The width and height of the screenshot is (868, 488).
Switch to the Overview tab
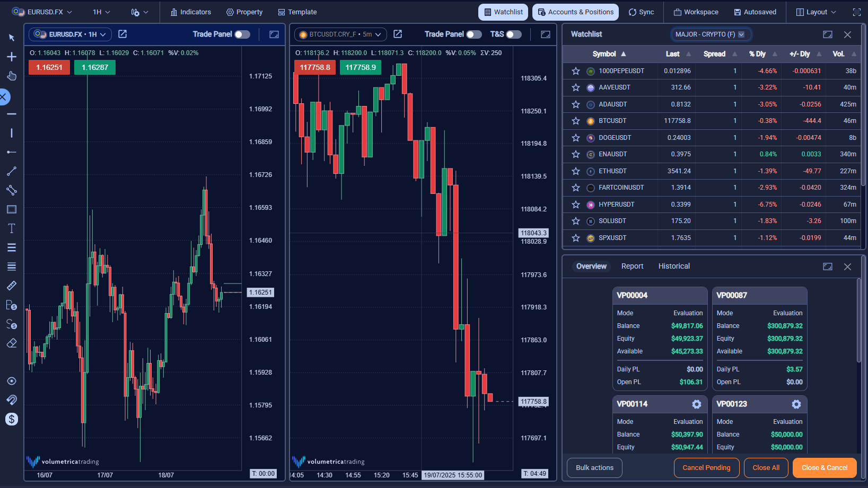pos(591,267)
